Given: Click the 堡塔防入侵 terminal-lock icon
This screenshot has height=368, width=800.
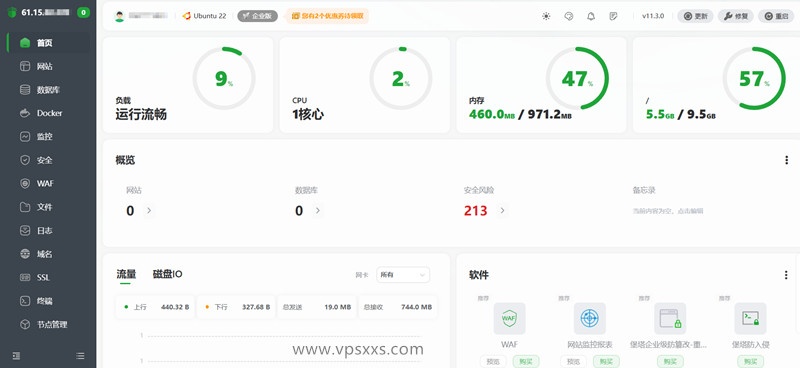Looking at the screenshot, I should click(750, 318).
